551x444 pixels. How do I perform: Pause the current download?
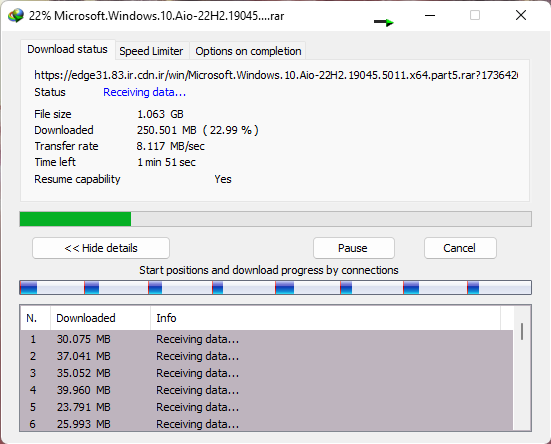pos(354,248)
